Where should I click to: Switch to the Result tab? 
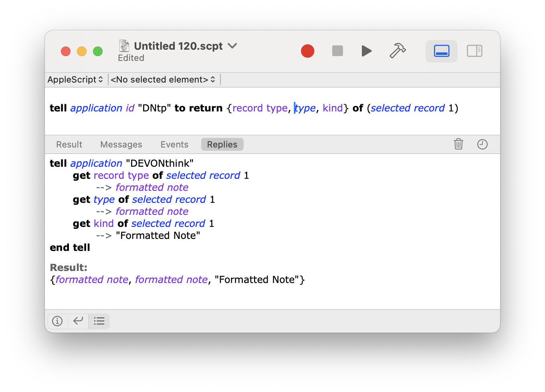[69, 144]
